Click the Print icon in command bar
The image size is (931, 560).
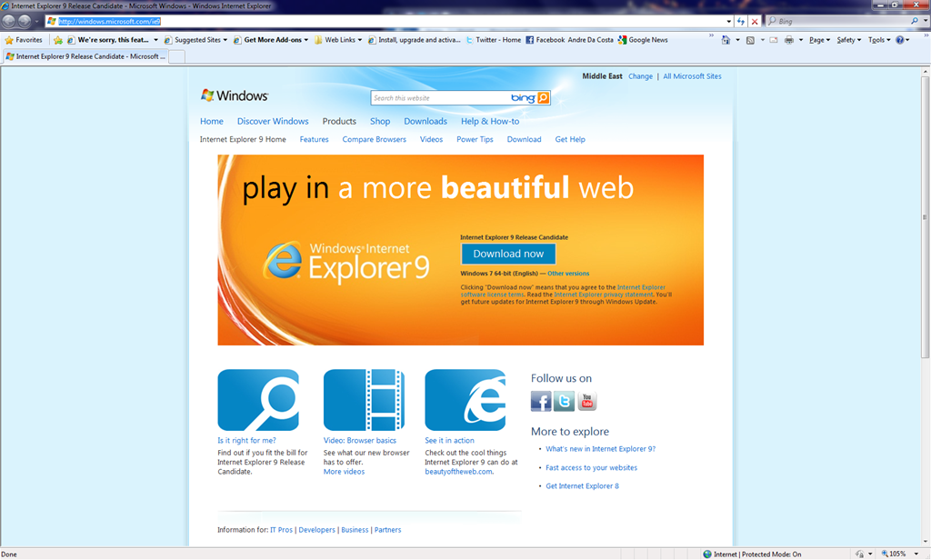(x=788, y=40)
